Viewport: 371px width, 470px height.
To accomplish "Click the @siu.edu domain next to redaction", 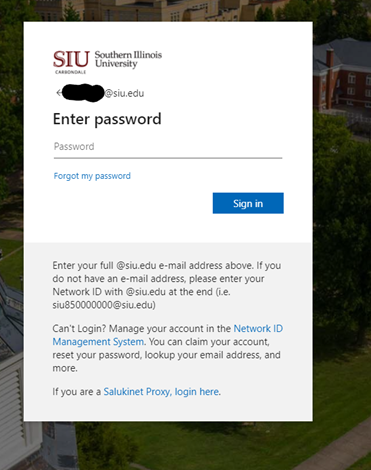I will [x=124, y=93].
